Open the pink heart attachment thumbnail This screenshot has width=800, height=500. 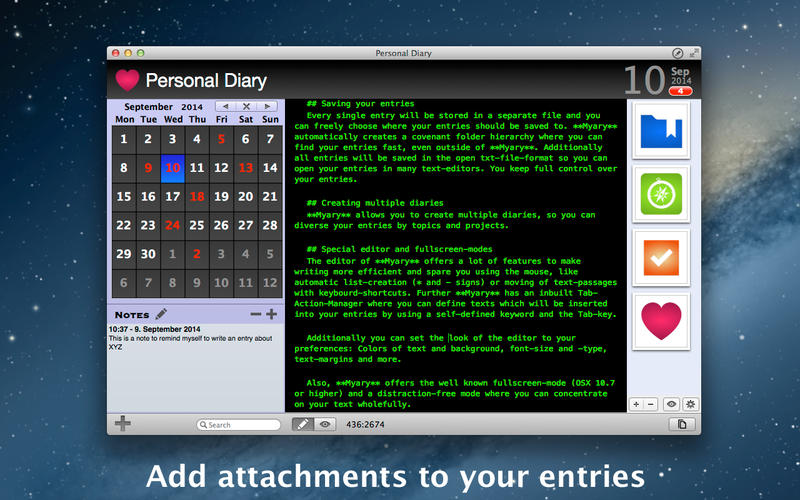coord(659,322)
